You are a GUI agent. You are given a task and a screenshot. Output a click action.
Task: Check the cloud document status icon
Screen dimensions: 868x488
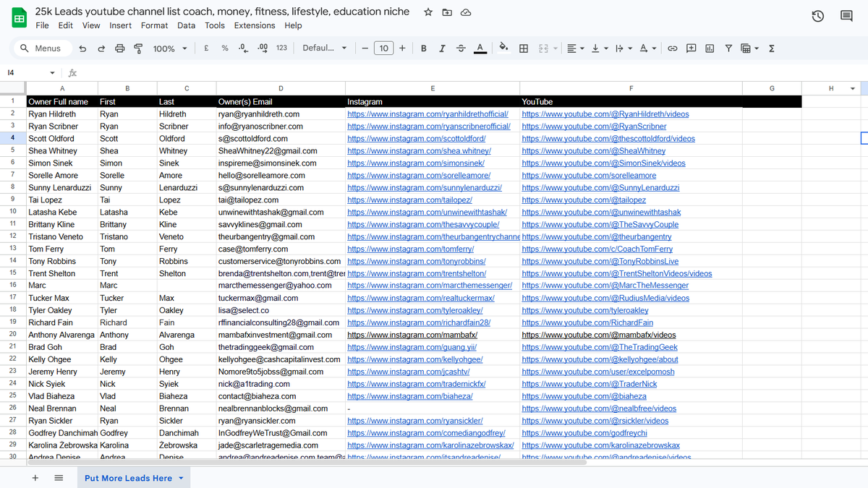(467, 12)
